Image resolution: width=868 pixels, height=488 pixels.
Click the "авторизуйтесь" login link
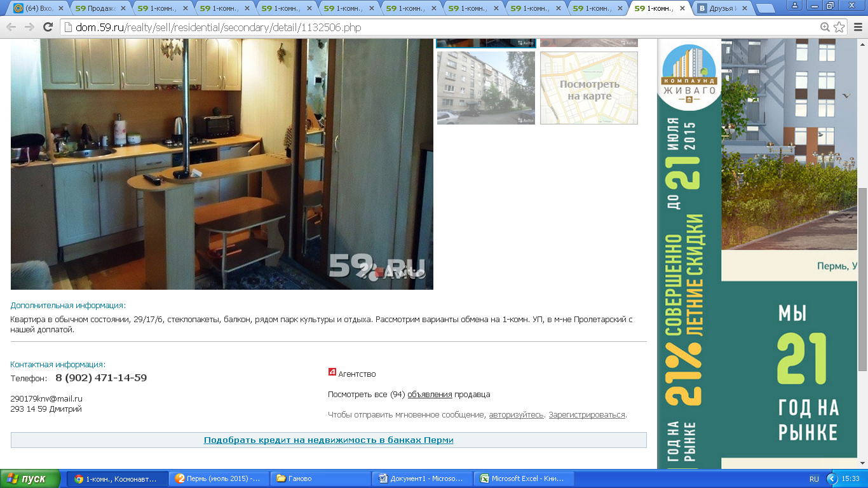[x=516, y=414]
